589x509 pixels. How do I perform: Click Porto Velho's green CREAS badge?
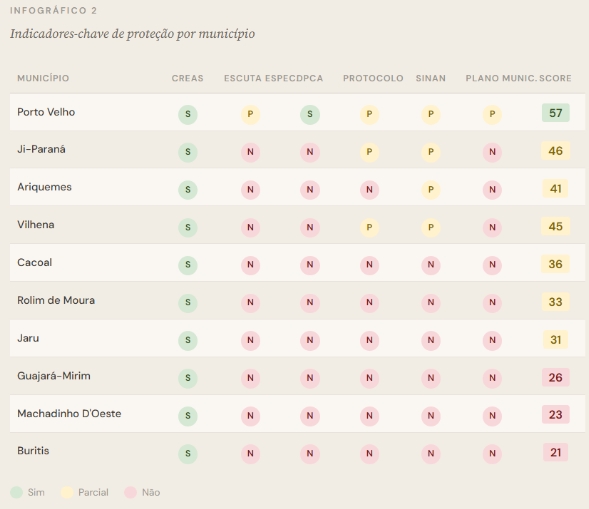pyautogui.click(x=188, y=114)
